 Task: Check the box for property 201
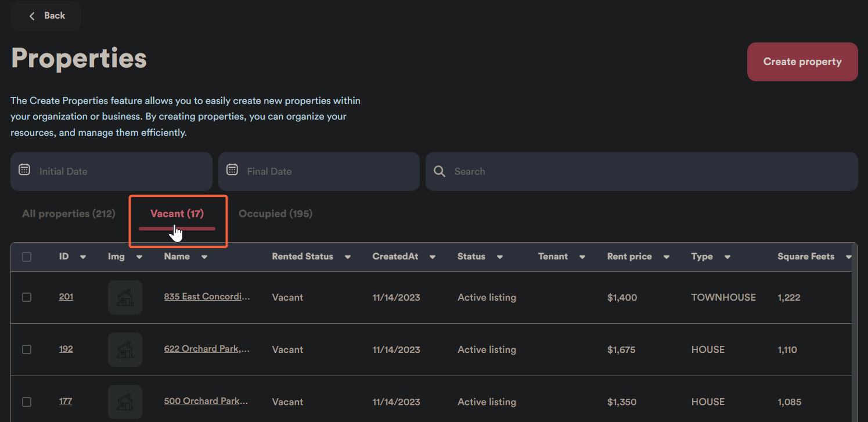27,297
